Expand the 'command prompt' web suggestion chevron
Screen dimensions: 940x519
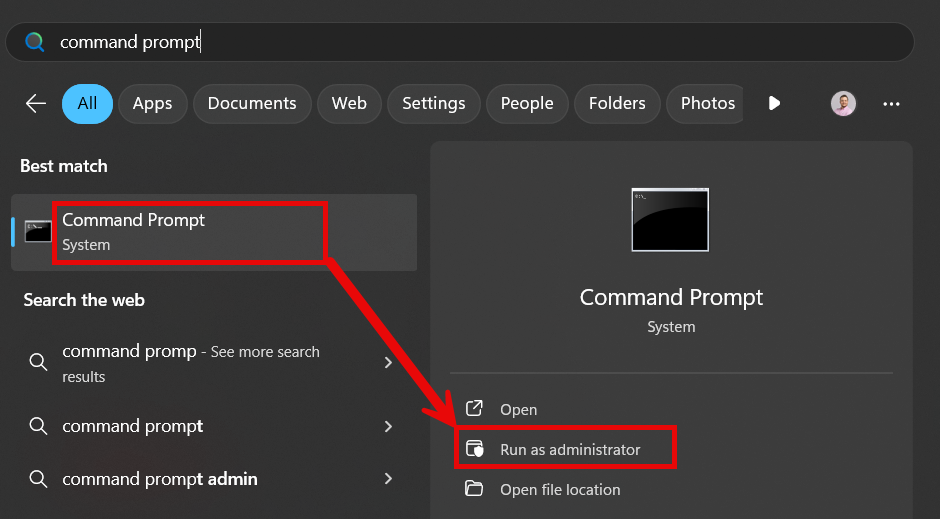point(388,426)
